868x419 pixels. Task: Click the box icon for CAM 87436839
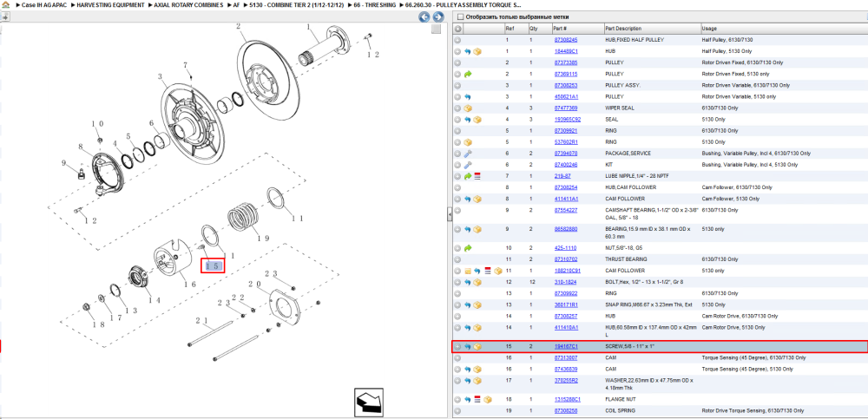[477, 370]
